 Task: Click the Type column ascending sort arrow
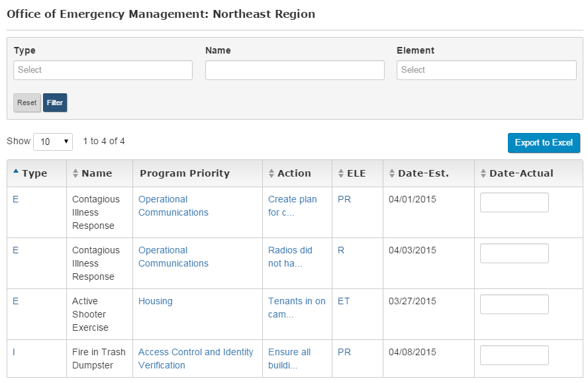[16, 171]
